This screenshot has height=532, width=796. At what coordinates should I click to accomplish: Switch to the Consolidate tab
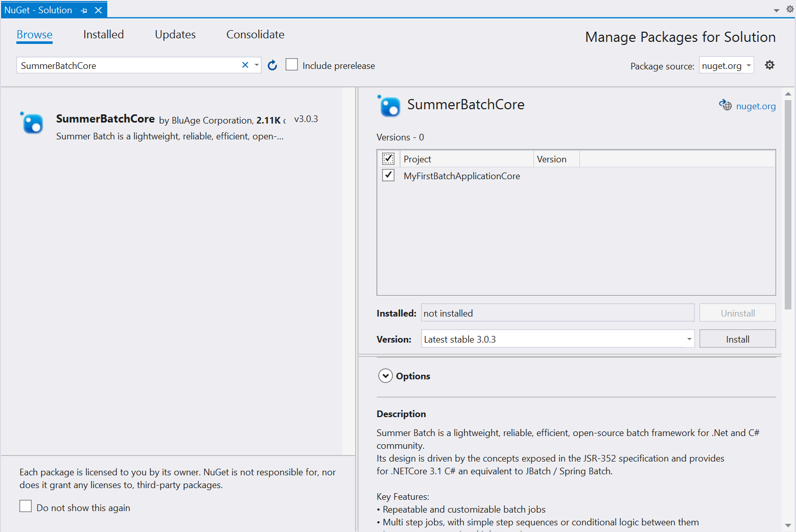point(255,34)
